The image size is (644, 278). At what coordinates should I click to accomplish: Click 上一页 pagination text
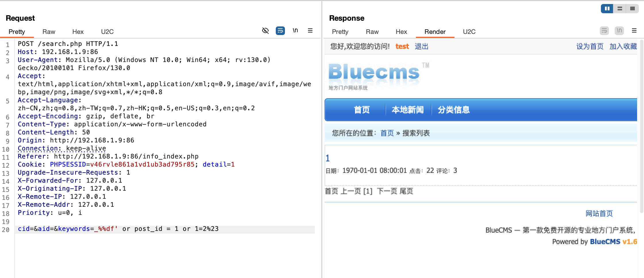(351, 191)
